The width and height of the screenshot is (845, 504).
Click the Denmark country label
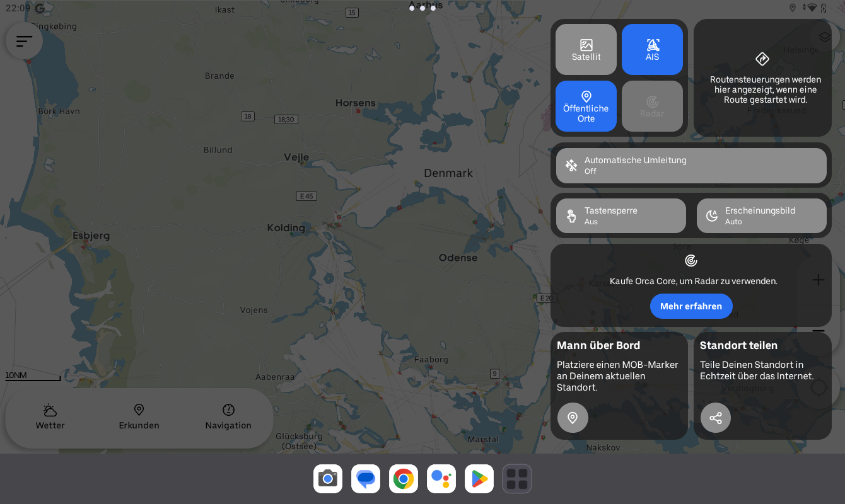point(448,173)
